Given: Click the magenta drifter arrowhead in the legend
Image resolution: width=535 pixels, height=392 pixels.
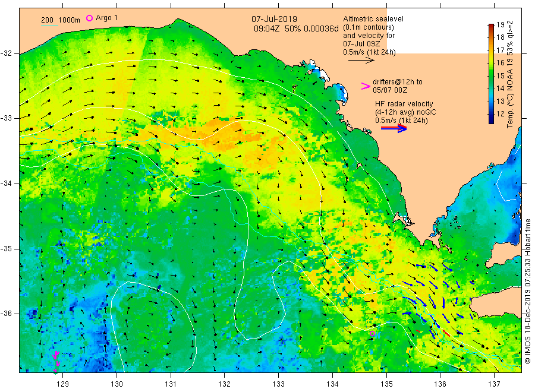Looking at the screenshot, I should [x=366, y=86].
